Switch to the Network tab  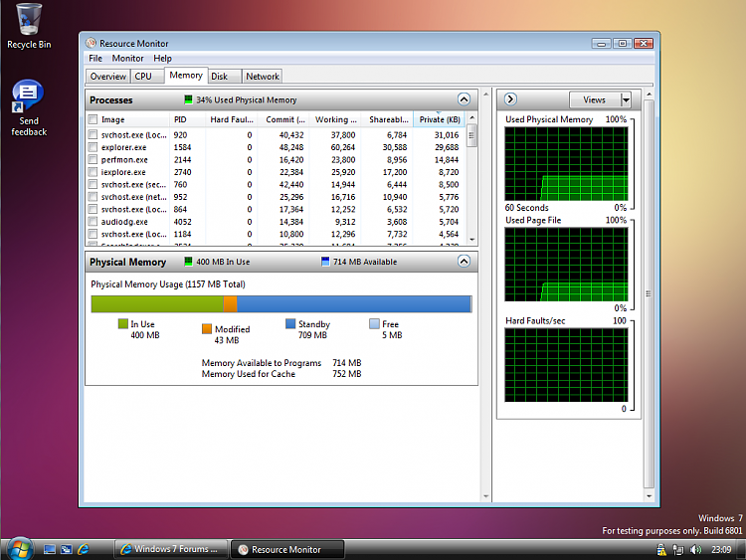[x=263, y=77]
